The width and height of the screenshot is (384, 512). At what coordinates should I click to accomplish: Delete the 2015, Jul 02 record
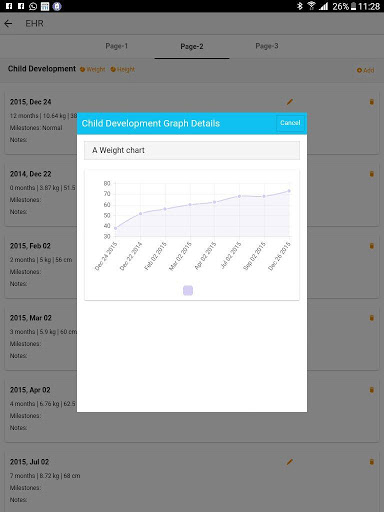(372, 462)
